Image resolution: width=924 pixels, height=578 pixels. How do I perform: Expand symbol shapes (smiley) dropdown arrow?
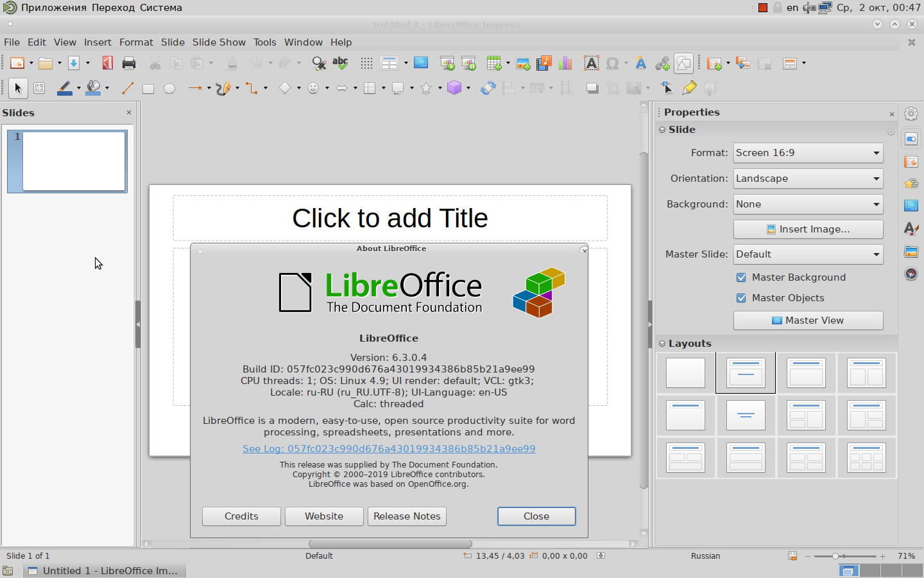pyautogui.click(x=327, y=88)
